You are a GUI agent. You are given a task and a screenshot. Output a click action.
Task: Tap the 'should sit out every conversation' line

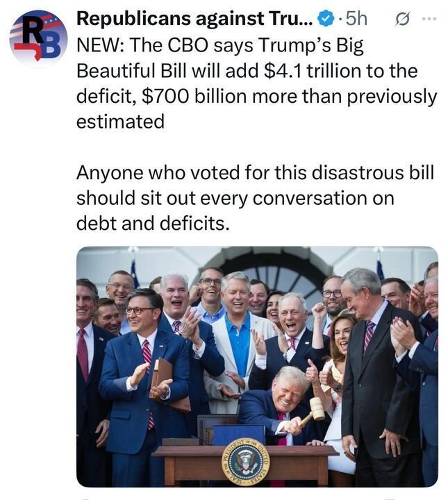tap(235, 198)
